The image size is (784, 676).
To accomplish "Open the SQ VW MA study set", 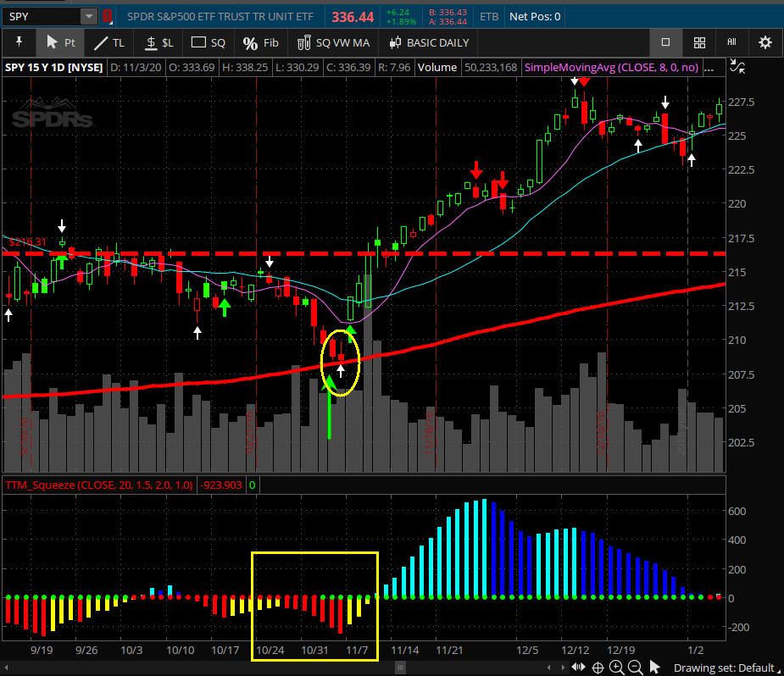I will [333, 42].
